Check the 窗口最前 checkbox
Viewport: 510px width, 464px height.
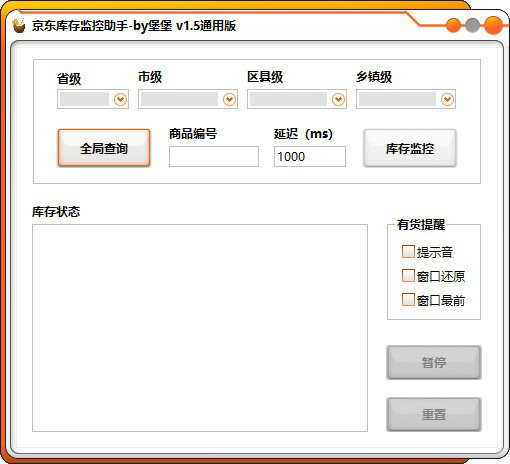pos(408,300)
